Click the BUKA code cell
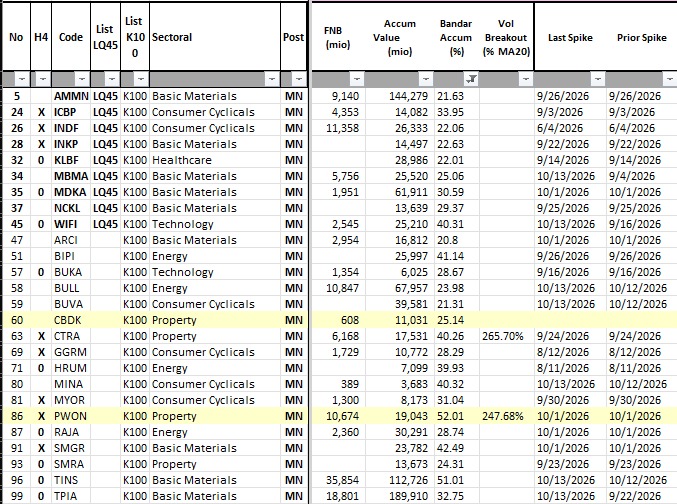This screenshot has width=677, height=504. (71, 272)
